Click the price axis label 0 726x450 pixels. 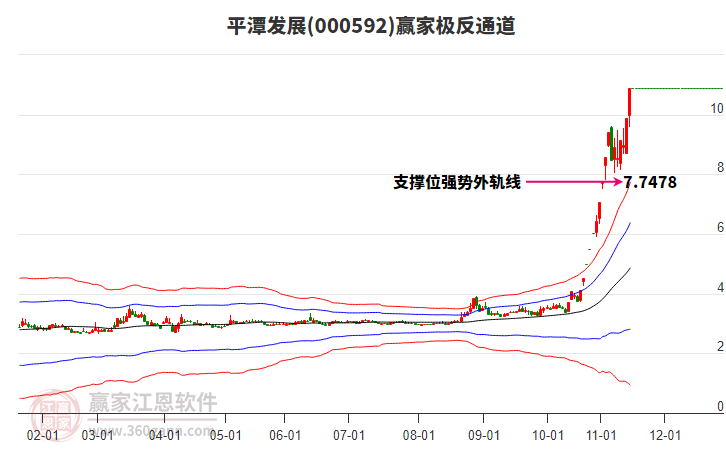(x=720, y=406)
